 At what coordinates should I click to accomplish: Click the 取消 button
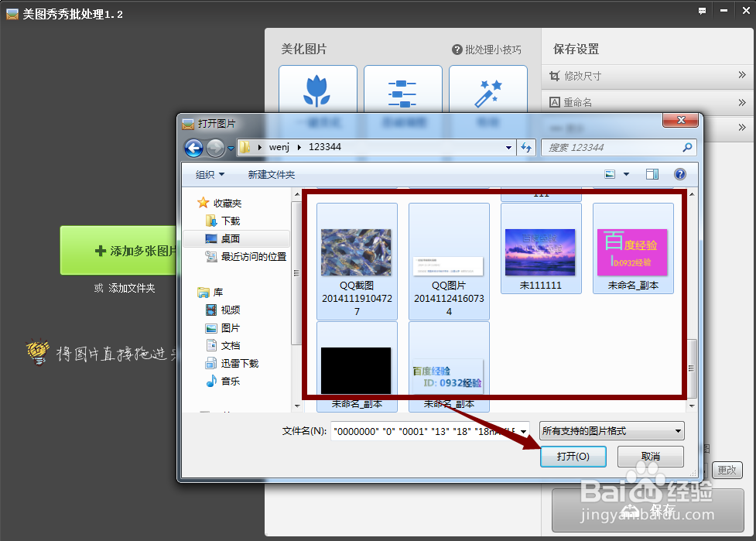651,456
